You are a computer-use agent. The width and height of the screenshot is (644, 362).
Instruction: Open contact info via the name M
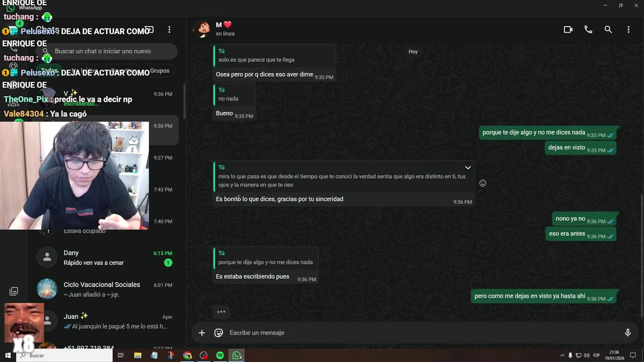[x=218, y=25]
